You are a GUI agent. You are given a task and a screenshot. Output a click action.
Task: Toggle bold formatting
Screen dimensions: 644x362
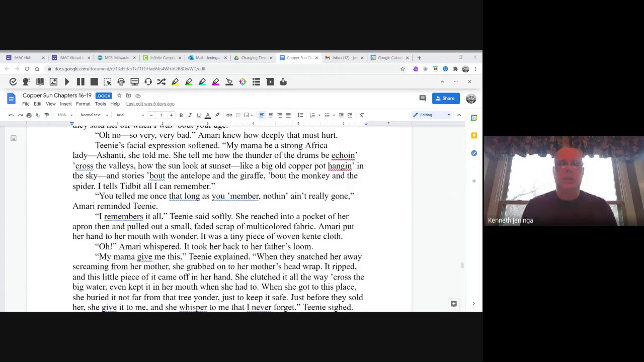(x=181, y=115)
